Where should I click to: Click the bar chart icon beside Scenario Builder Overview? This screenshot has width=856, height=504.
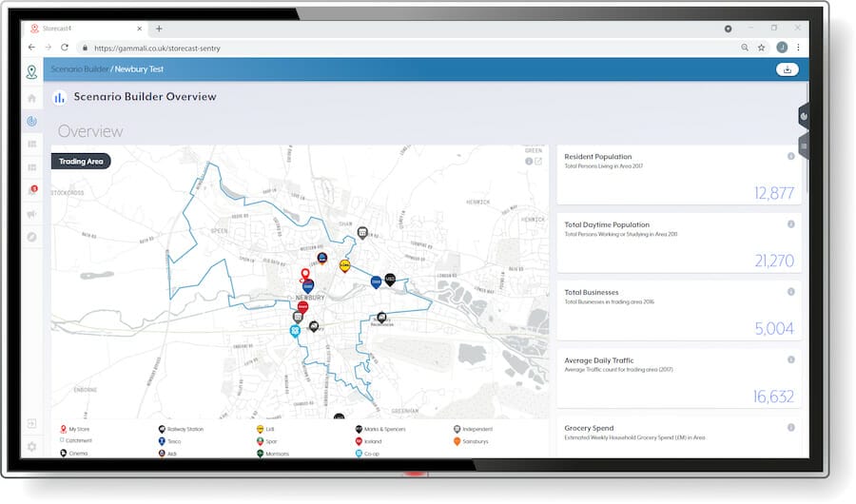pyautogui.click(x=59, y=98)
